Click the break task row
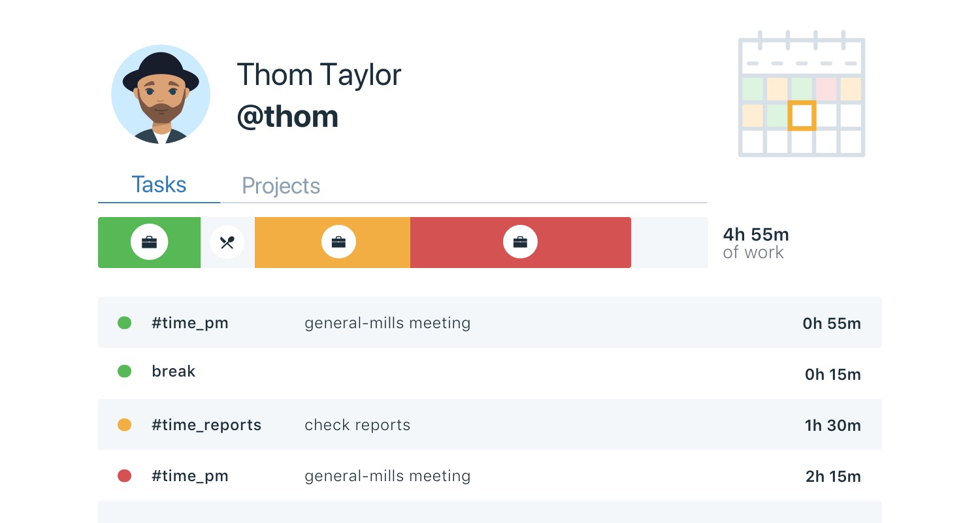Viewport: 980px width, 523px height. [490, 372]
